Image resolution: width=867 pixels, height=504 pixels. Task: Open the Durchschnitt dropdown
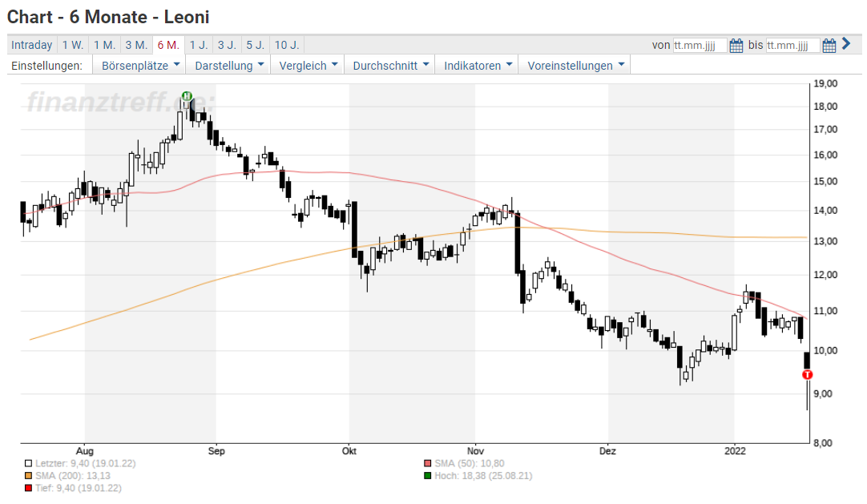[x=390, y=65]
